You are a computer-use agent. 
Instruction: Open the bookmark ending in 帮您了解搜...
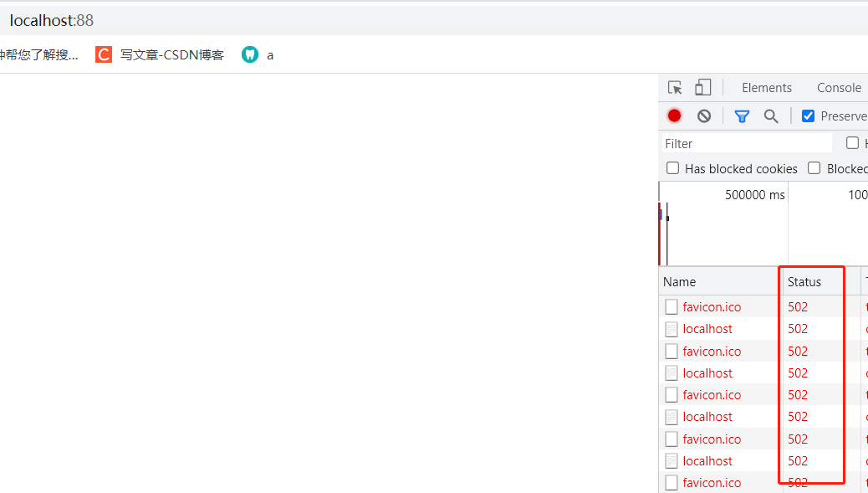(38, 55)
